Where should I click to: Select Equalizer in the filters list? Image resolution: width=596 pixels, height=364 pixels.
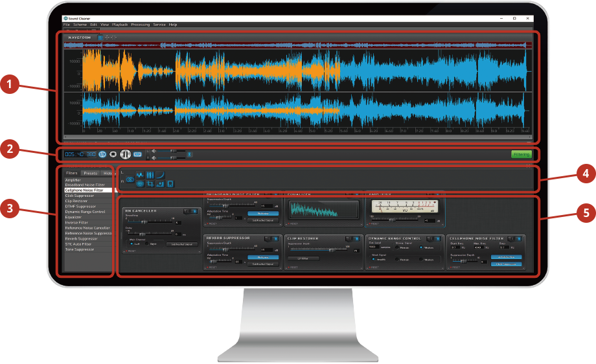[x=88, y=218]
